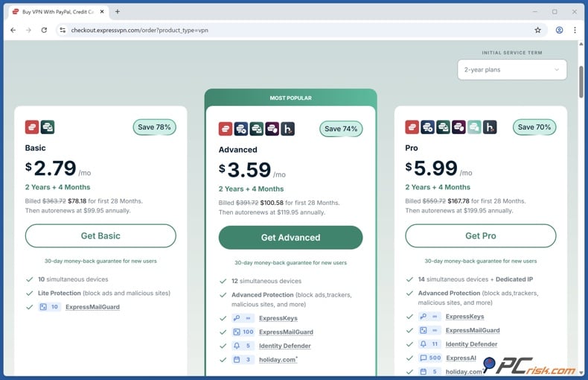The width and height of the screenshot is (588, 380).
Task: Click scrollbar down arrow at bottom
Action: pos(581,373)
